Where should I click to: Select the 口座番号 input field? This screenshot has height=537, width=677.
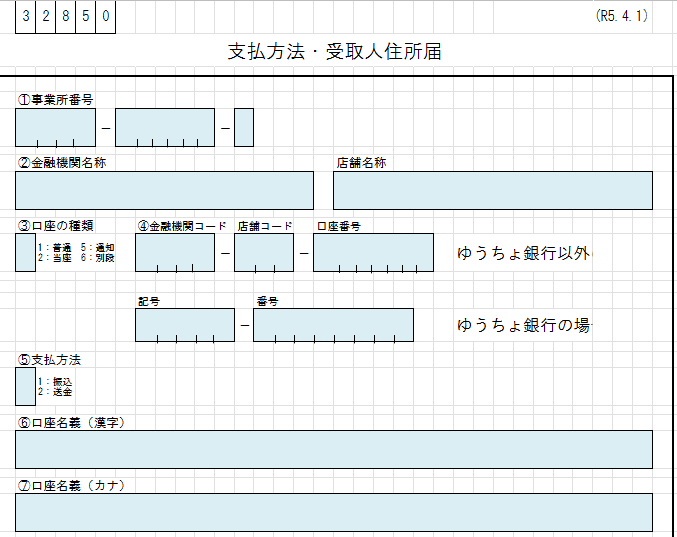[x=373, y=252]
